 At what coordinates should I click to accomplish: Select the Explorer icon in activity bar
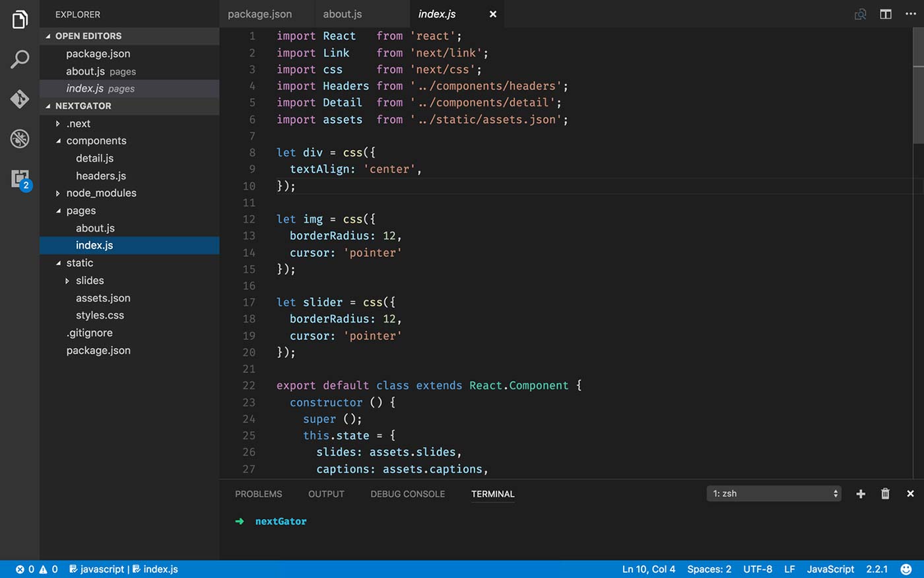point(19,20)
